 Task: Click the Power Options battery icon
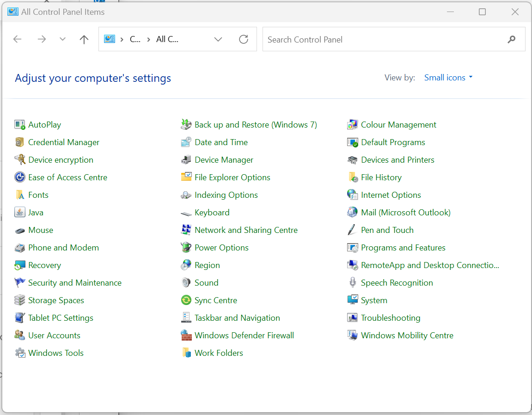coord(186,248)
